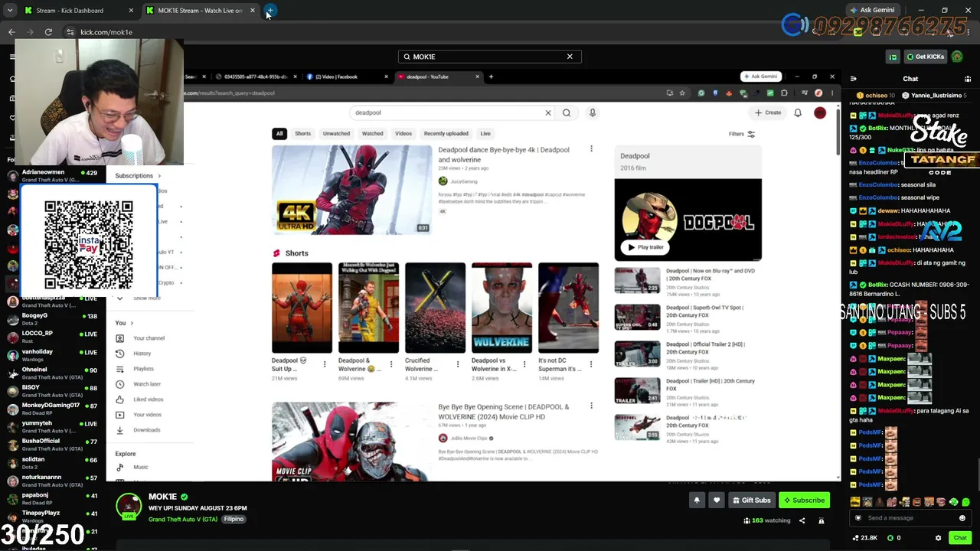Screen dimensions: 980x551
Task: Follow the channel with the heart icon
Action: pyautogui.click(x=717, y=500)
